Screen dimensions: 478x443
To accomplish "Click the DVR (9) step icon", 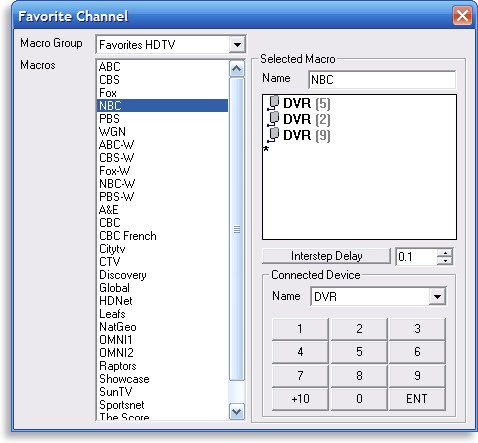I will 273,135.
